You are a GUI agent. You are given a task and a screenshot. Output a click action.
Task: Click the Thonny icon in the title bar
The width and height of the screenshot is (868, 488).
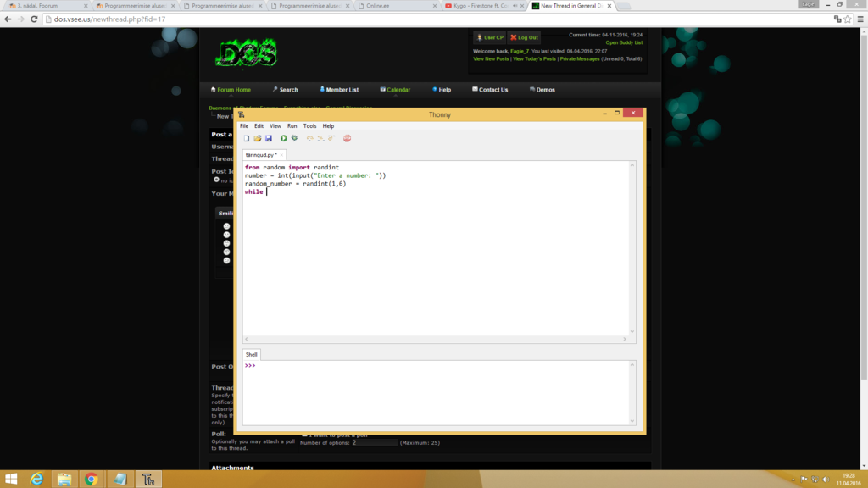click(x=242, y=114)
